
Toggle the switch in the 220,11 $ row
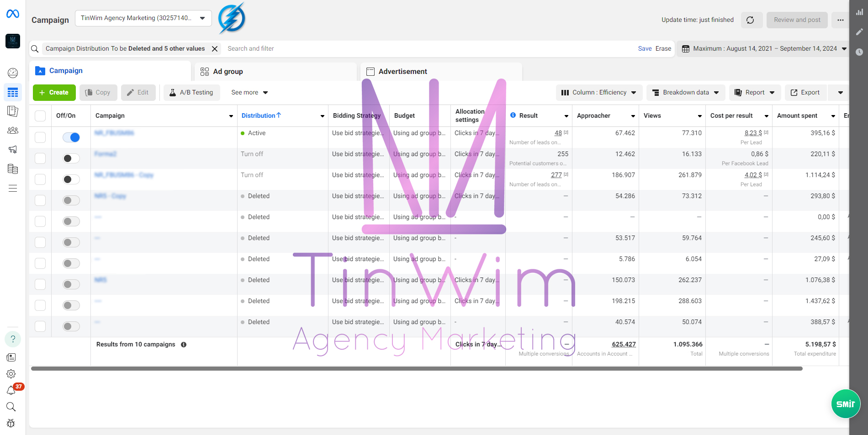[x=71, y=158]
